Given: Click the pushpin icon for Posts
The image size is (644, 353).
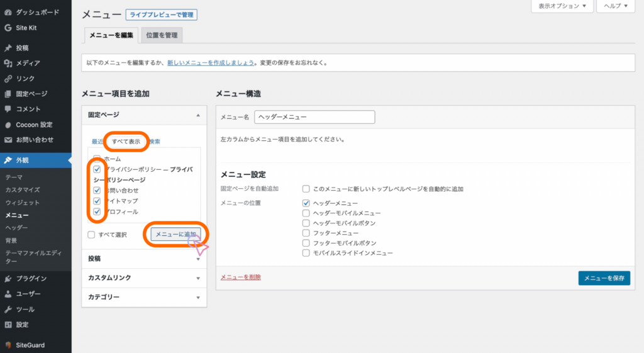Looking at the screenshot, I should click(x=8, y=48).
